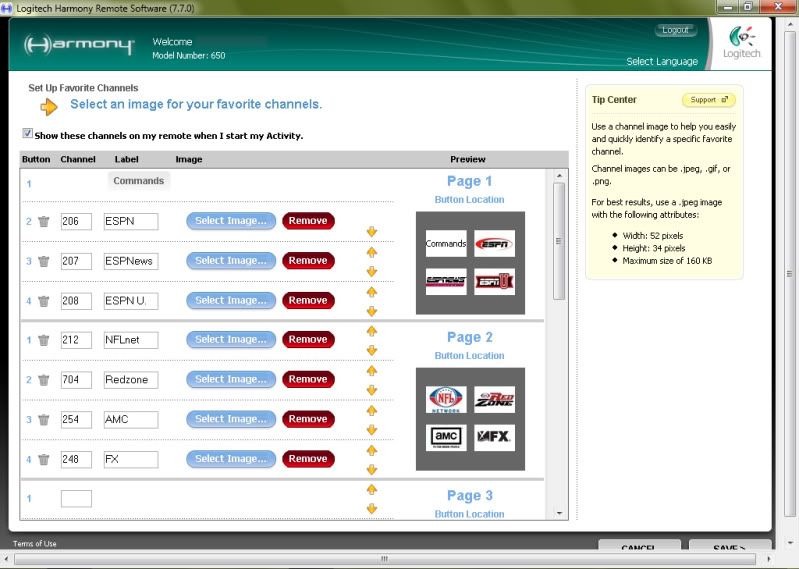The width and height of the screenshot is (799, 569).
Task: Click the trash icon for ESPNews row
Action: click(44, 261)
